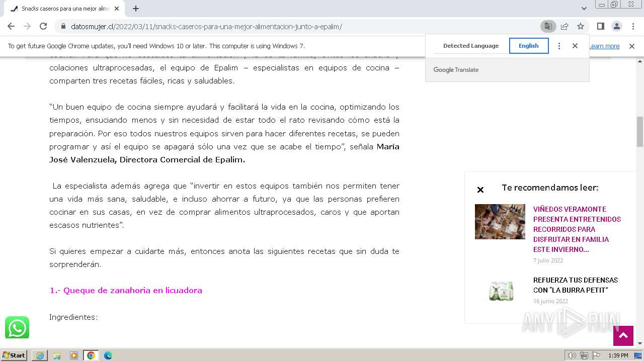644x362 pixels.
Task: Click the Ingredientes: text
Action: tap(73, 317)
